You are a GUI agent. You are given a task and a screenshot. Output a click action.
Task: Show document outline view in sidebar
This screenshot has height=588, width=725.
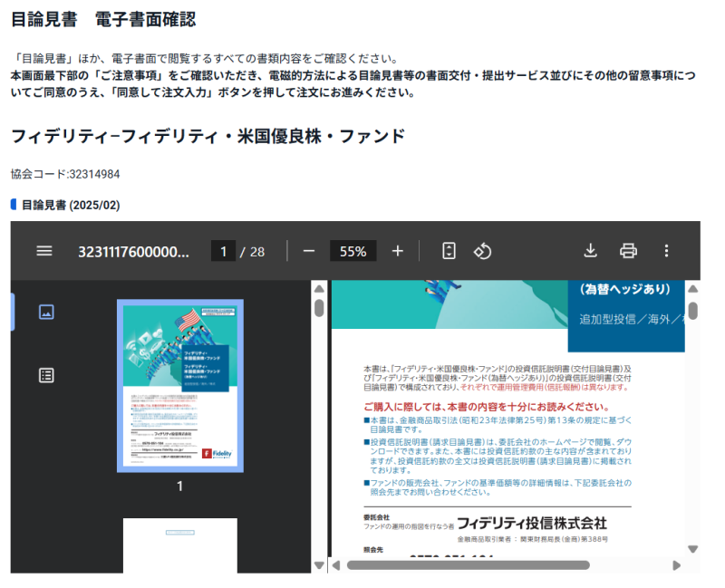coord(46,375)
